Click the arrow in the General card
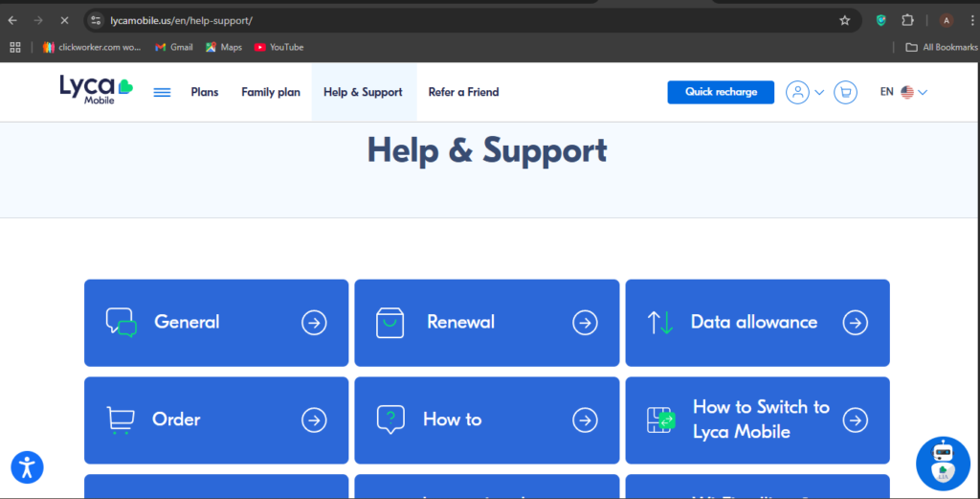The image size is (980, 499). tap(314, 323)
